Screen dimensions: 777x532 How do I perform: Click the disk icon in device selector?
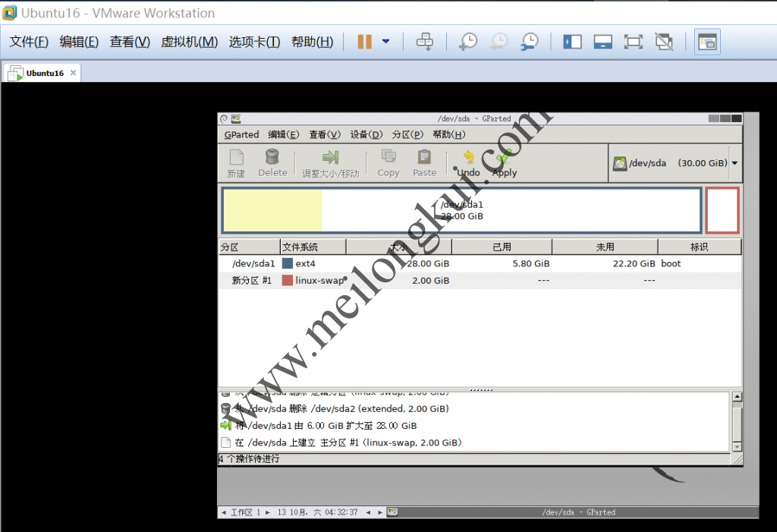(620, 163)
